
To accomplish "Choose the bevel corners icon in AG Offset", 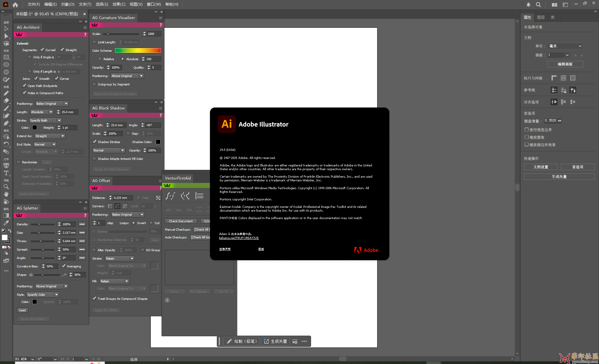I will pos(125,206).
